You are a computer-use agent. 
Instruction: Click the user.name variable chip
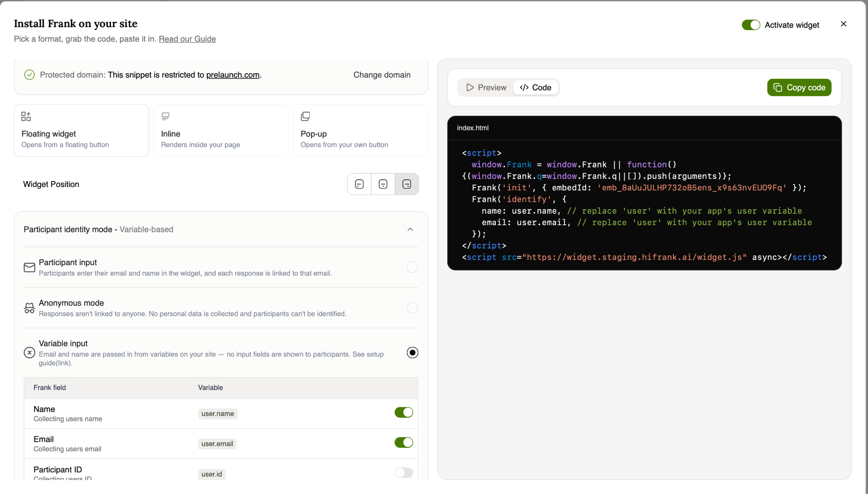coord(217,414)
